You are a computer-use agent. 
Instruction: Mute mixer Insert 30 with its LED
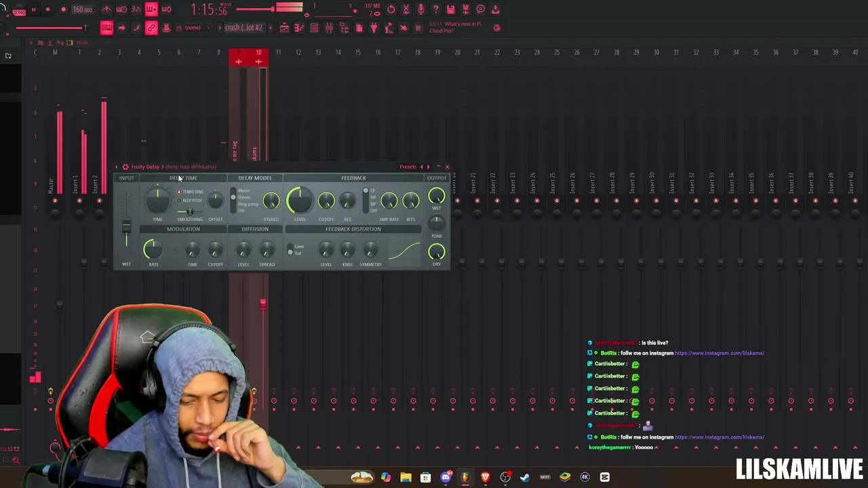pos(656,201)
